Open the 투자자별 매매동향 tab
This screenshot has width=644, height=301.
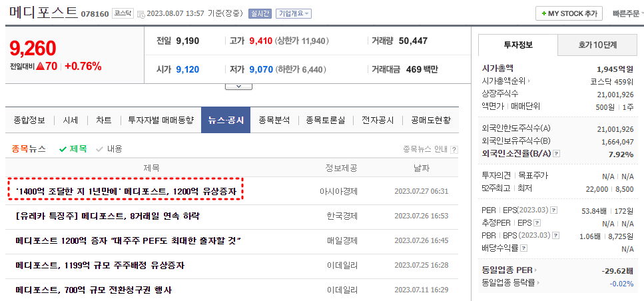(x=161, y=121)
